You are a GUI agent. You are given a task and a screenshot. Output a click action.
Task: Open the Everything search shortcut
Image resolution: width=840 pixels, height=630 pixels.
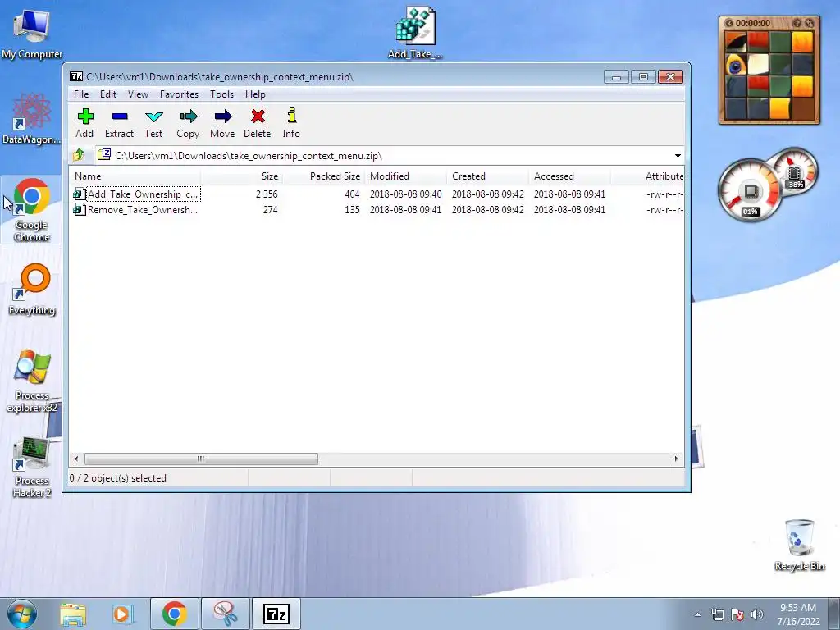tap(32, 290)
